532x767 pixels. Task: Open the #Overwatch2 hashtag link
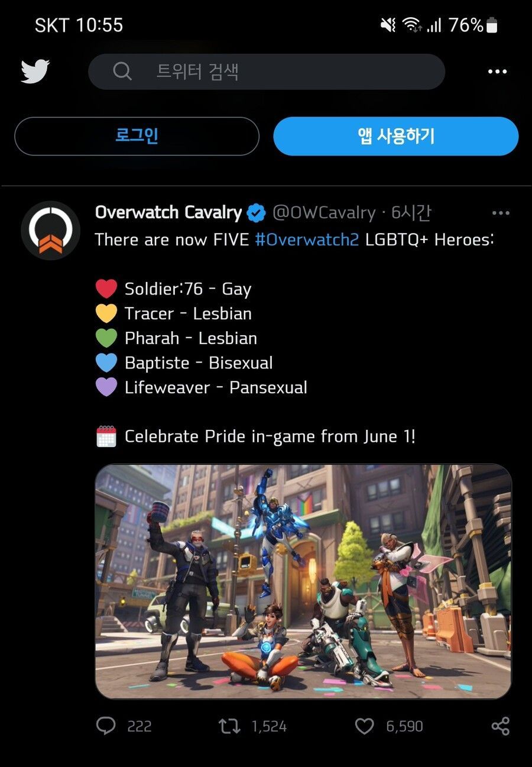[307, 240]
